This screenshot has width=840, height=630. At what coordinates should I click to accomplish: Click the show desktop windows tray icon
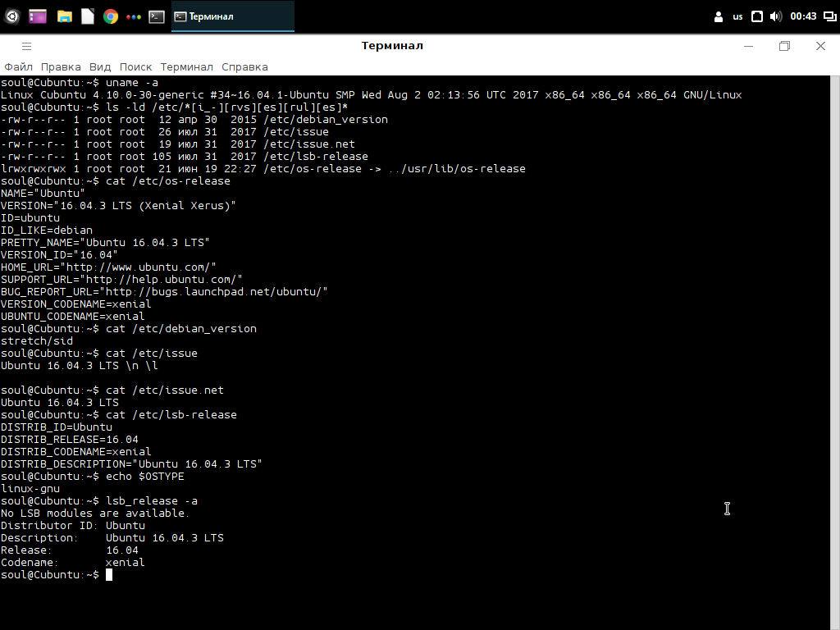pyautogui.click(x=830, y=16)
